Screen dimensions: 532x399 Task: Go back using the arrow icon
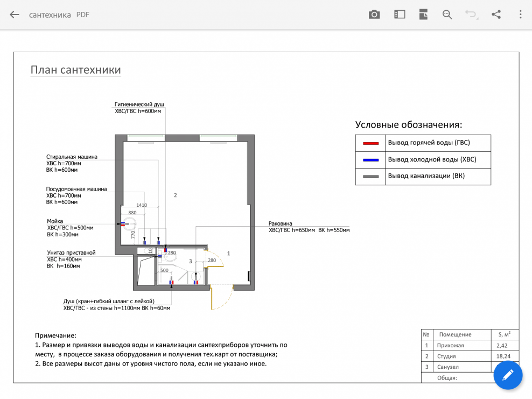point(15,15)
